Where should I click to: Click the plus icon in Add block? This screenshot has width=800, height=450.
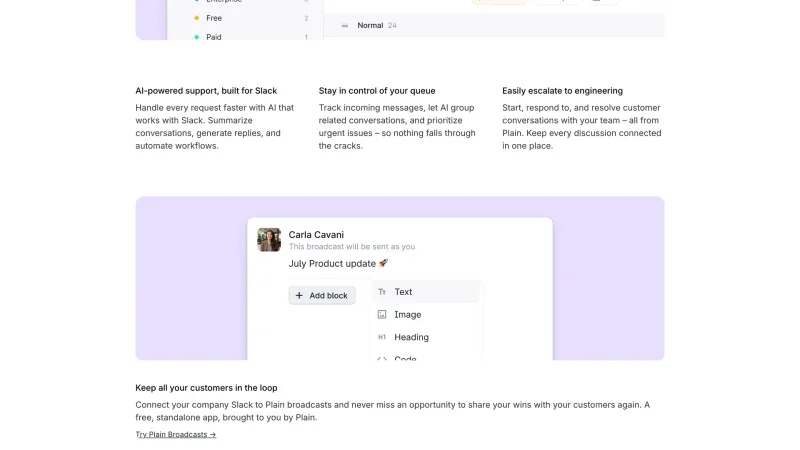(299, 295)
